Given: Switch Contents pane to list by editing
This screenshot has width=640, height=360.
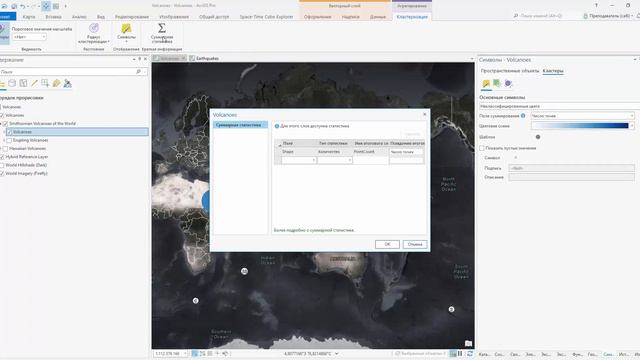Looking at the screenshot, I should tap(34, 83).
